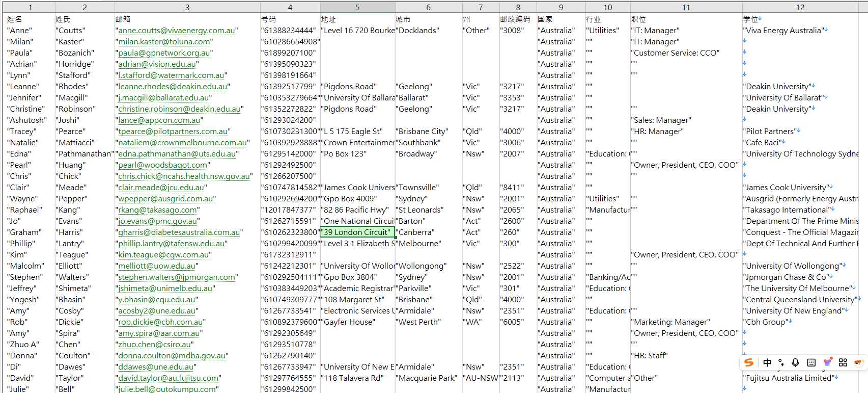Select column 12 header

800,7
